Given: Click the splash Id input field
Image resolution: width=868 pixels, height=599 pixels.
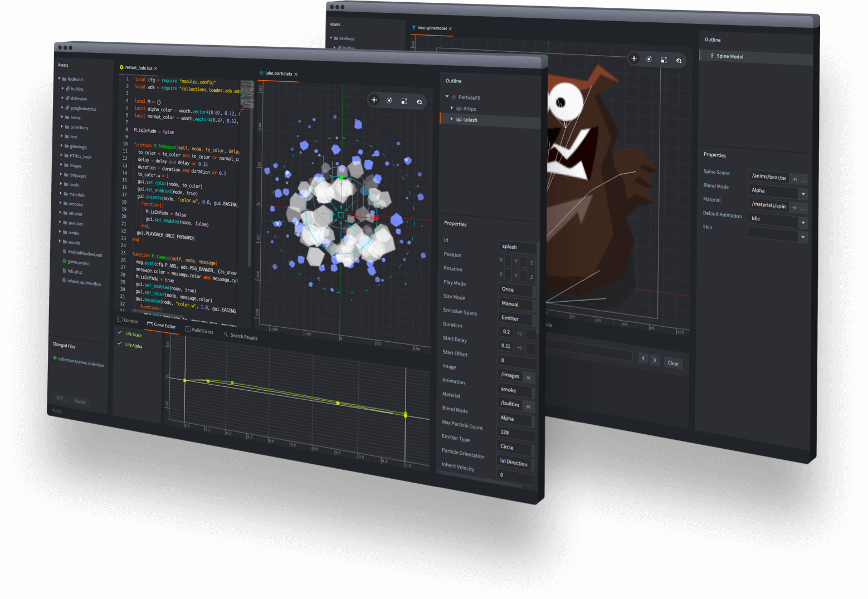Looking at the screenshot, I should 517,246.
